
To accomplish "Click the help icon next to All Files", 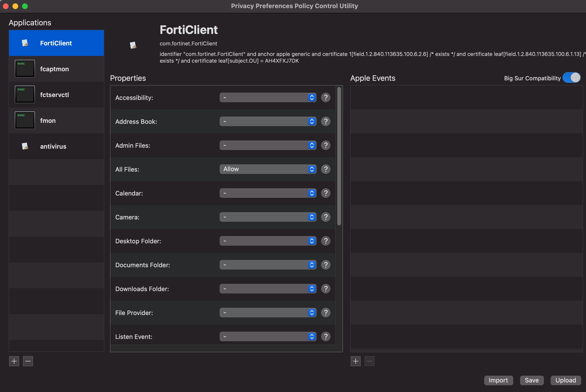I will coord(326,169).
